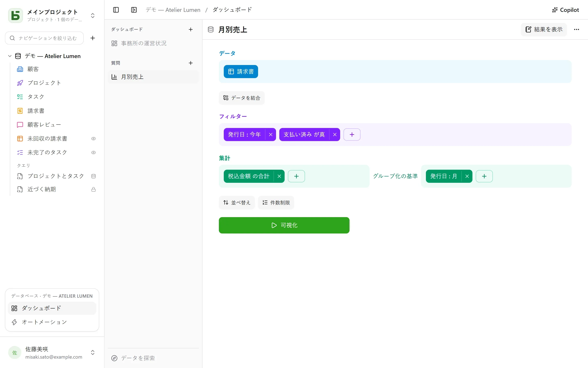This screenshot has width=588, height=368.
Task: Add a new question with plus icon
Action: point(191,63)
